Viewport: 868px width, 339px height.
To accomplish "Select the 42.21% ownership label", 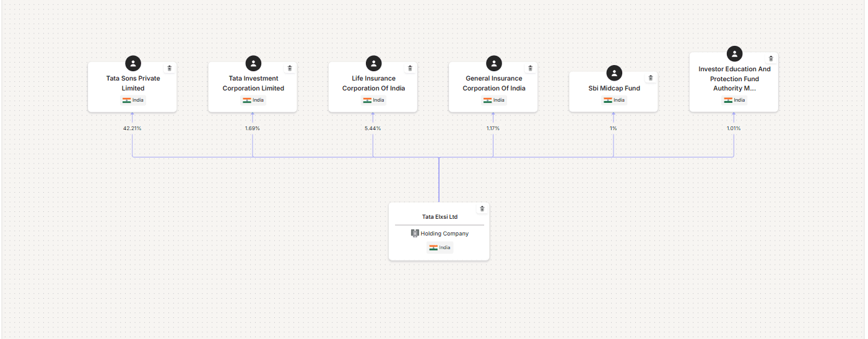I will pyautogui.click(x=132, y=128).
